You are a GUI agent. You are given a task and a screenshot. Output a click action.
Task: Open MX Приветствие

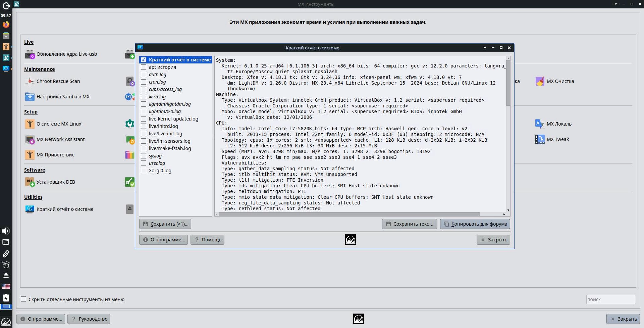coord(50,155)
